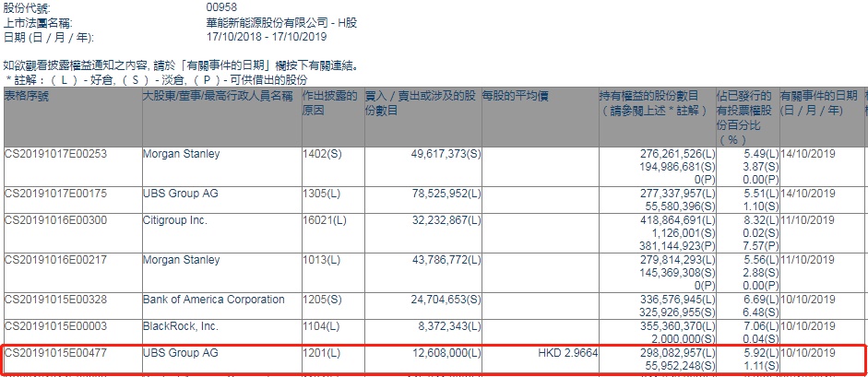The image size is (868, 377).
Task: Open event date 10/10/2019 in the 1201(L) row
Action: pyautogui.click(x=807, y=352)
